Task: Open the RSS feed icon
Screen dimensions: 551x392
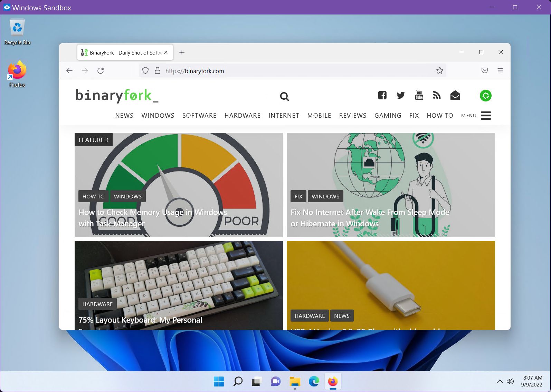Action: click(437, 96)
